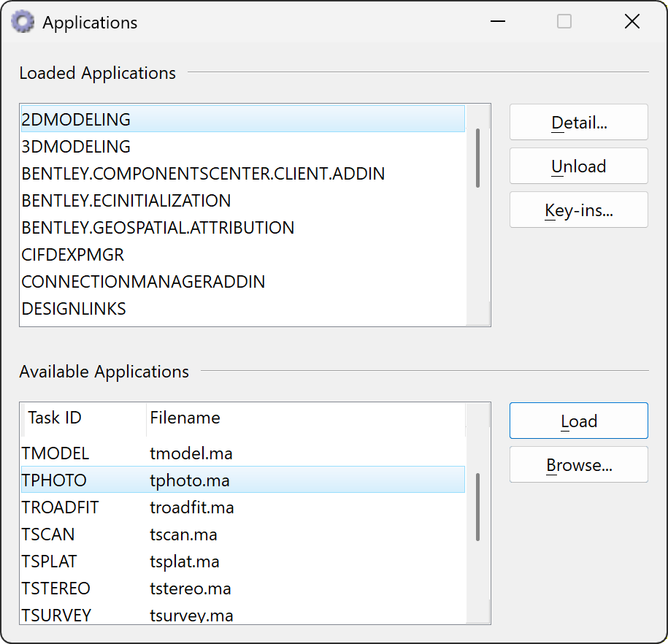The height and width of the screenshot is (644, 668).
Task: Sort by Filename column header
Action: point(306,418)
